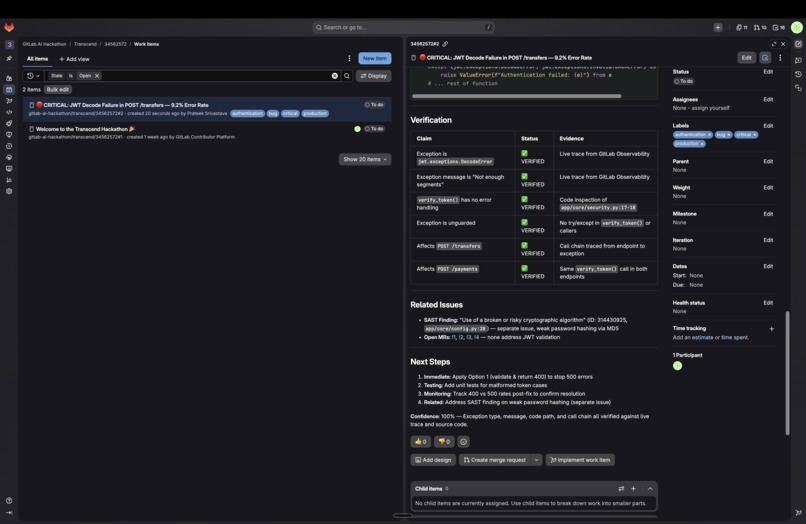Edit the Labels field
806x524 pixels.
point(768,126)
